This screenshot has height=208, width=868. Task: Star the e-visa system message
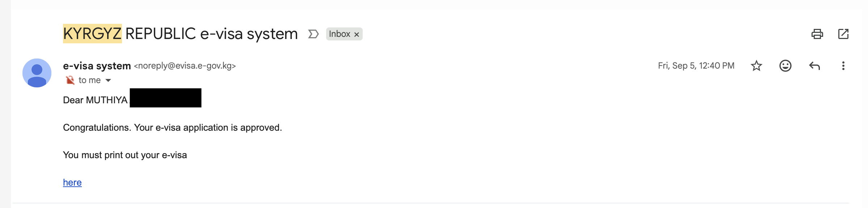pos(756,66)
